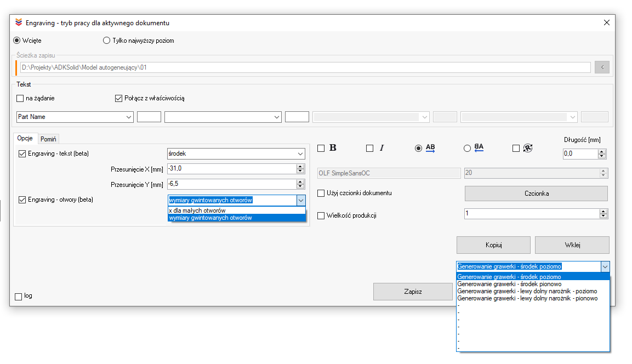The height and width of the screenshot is (364, 632).
Task: Click the Długość [mm] value field
Action: tap(580, 153)
